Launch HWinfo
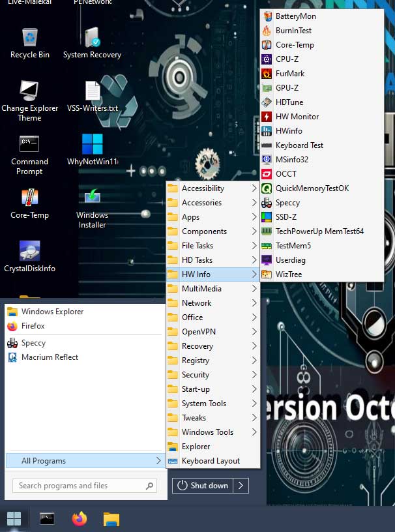The image size is (395, 532). click(x=322, y=131)
